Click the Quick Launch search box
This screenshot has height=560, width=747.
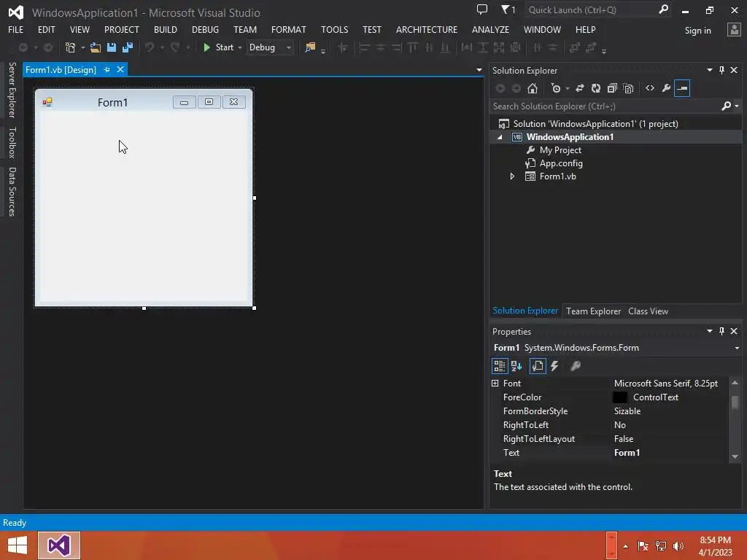[591, 10]
